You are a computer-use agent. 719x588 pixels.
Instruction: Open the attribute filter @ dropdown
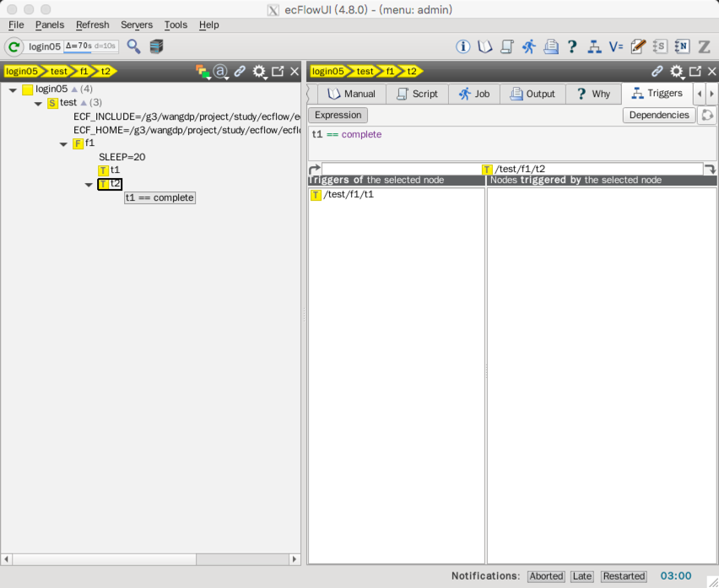coord(221,72)
